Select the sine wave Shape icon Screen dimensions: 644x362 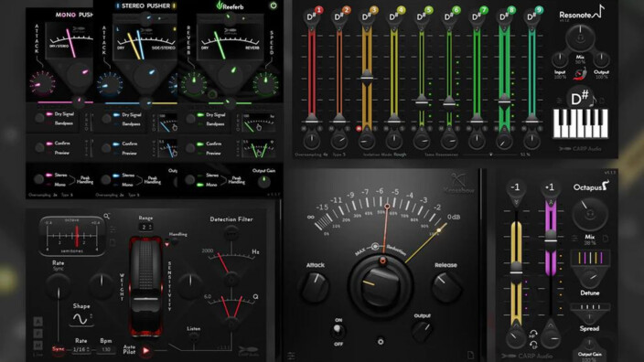tap(80, 318)
